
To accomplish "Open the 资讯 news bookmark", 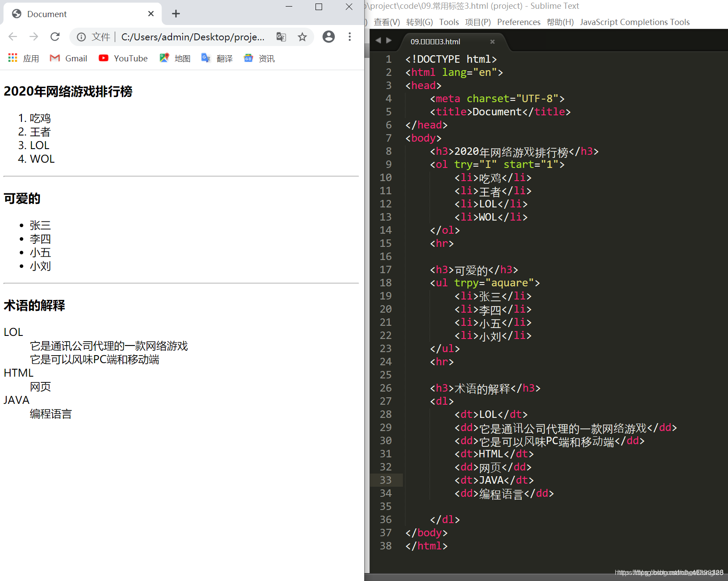I will pos(259,58).
